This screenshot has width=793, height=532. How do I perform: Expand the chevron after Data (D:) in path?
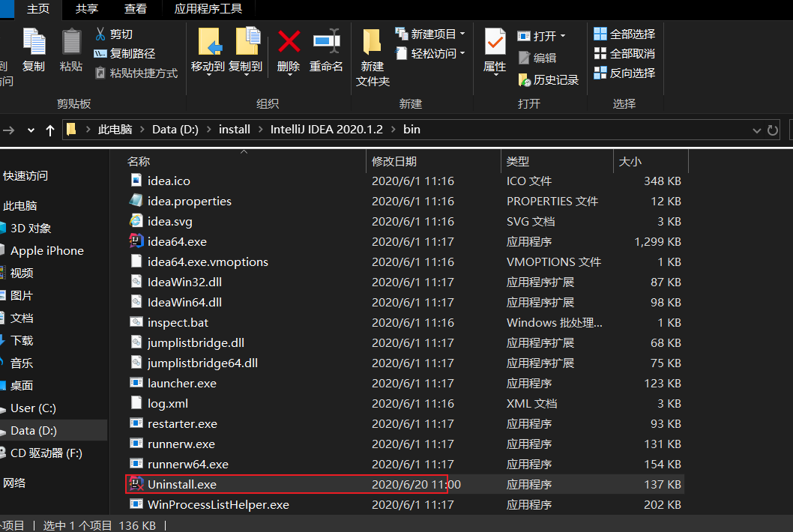click(x=209, y=130)
